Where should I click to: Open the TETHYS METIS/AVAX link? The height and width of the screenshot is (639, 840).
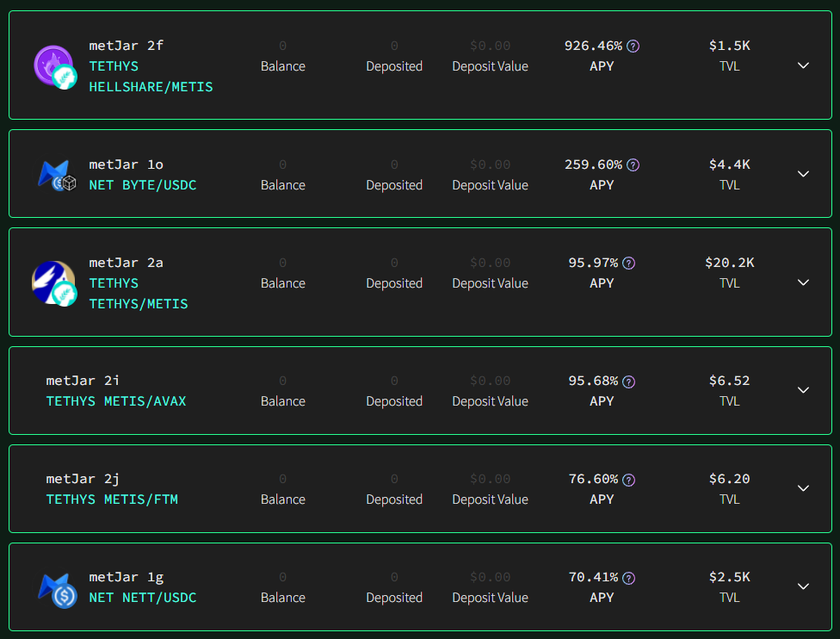[x=116, y=401]
